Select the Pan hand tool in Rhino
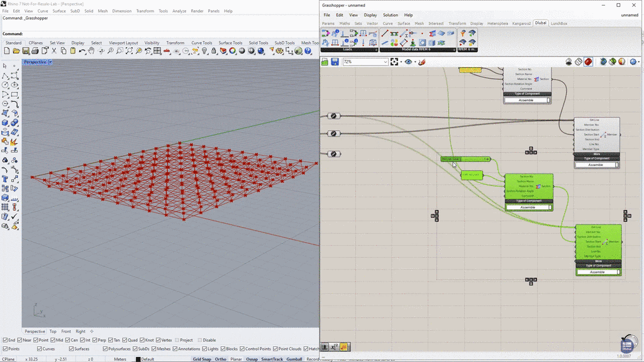Viewport: 644px width, 362px height. (91, 51)
